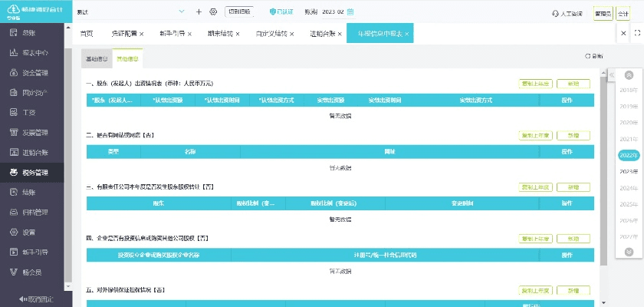Close the 期末结转 tab
This screenshot has height=307, width=644.
pyautogui.click(x=238, y=34)
